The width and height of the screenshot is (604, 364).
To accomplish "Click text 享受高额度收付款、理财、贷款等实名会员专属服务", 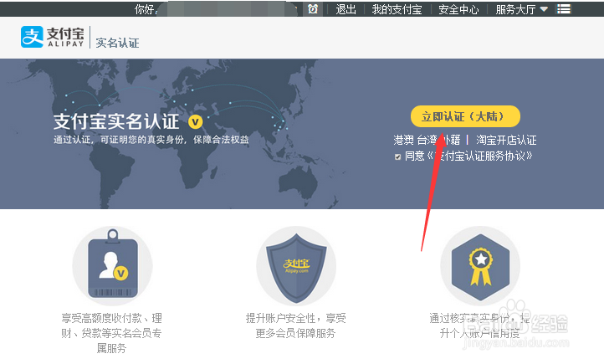I will (111, 333).
